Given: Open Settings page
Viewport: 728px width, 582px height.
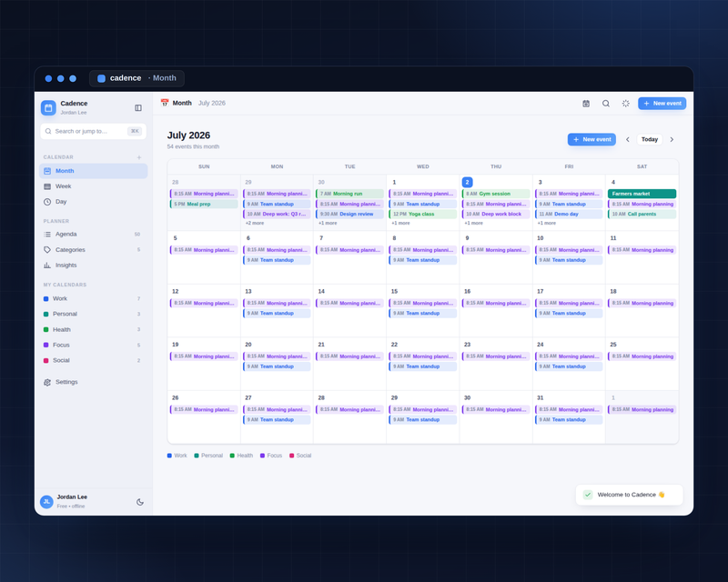Looking at the screenshot, I should coord(94,383).
